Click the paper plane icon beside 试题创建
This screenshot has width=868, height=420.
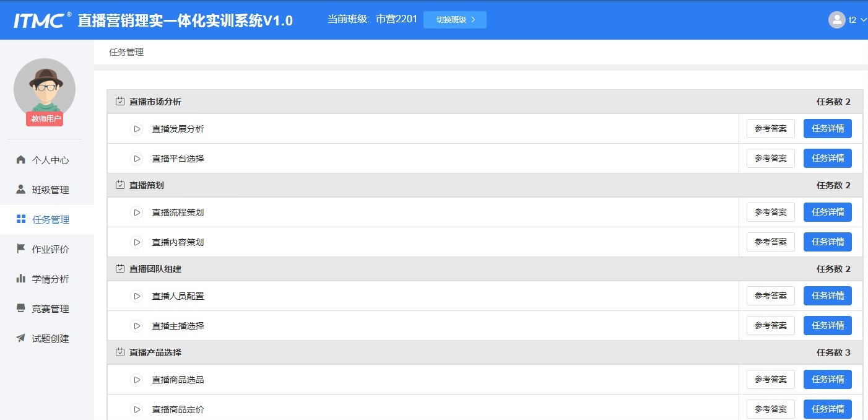21,338
